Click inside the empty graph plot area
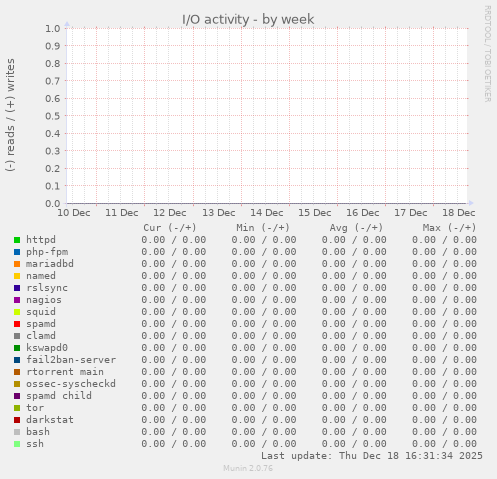 tap(267, 116)
